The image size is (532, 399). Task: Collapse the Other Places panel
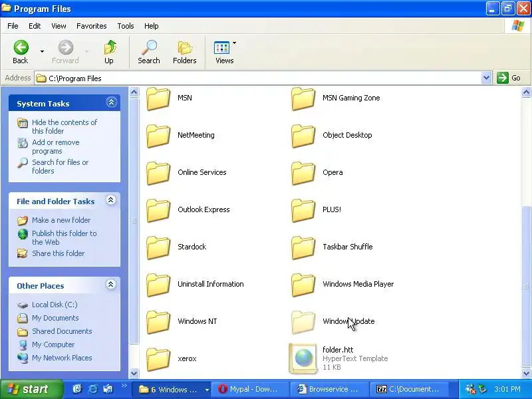110,284
